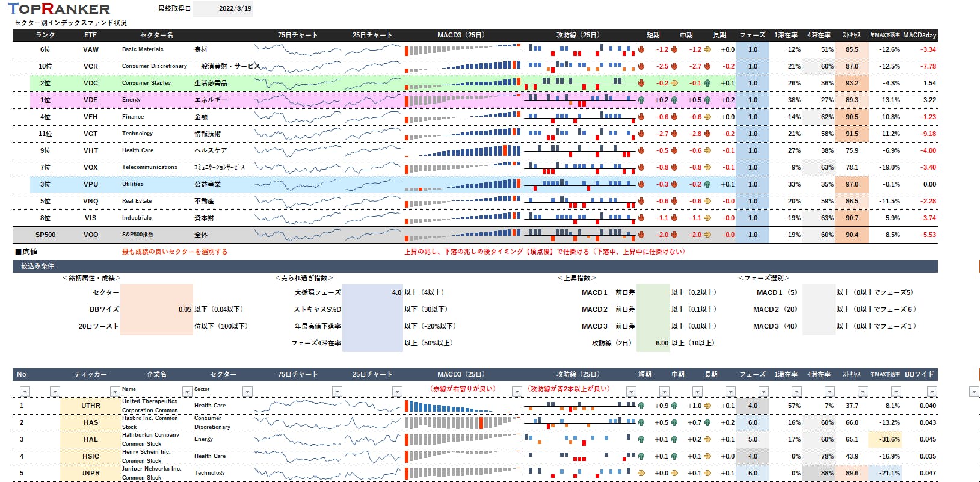Viewport: 980px width, 482px height.
Task: Click the yellow sideways arrow right of HAL's +0.2
Action: (707, 439)
